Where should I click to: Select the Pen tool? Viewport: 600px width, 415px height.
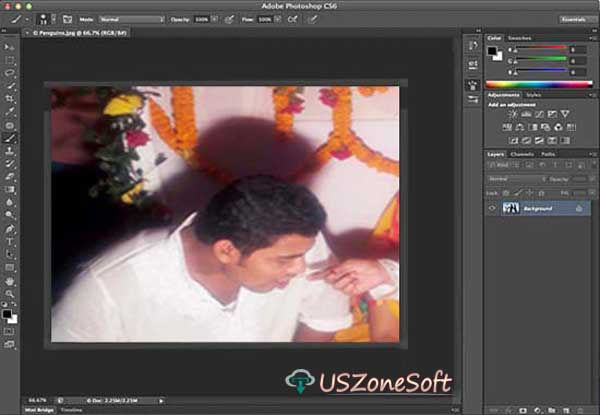pyautogui.click(x=10, y=229)
